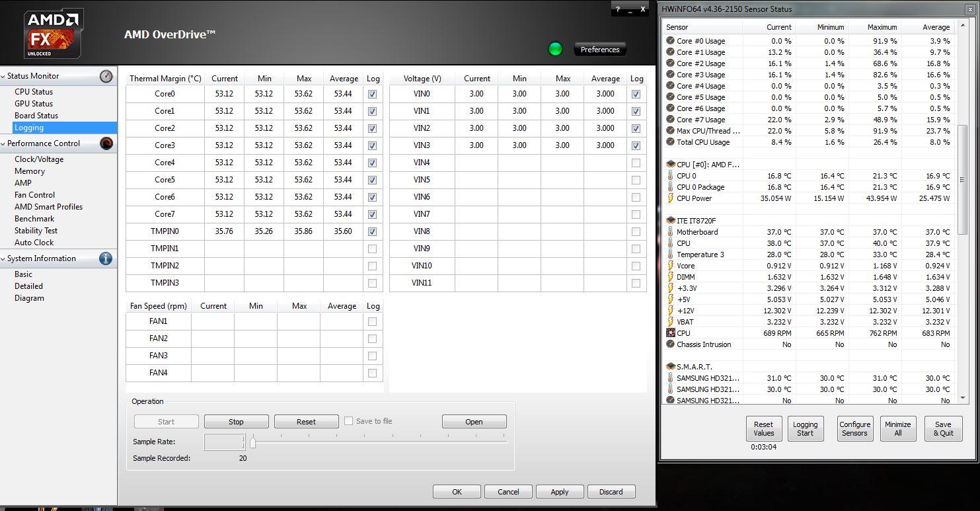Click the Sample Rate input field
Image resolution: width=980 pixels, height=511 pixels.
[x=225, y=442]
